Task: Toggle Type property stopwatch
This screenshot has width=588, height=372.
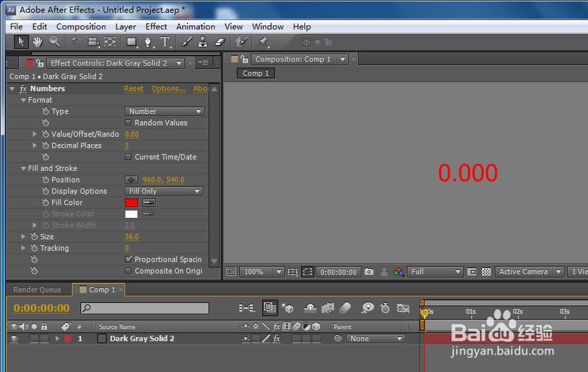Action: [46, 111]
